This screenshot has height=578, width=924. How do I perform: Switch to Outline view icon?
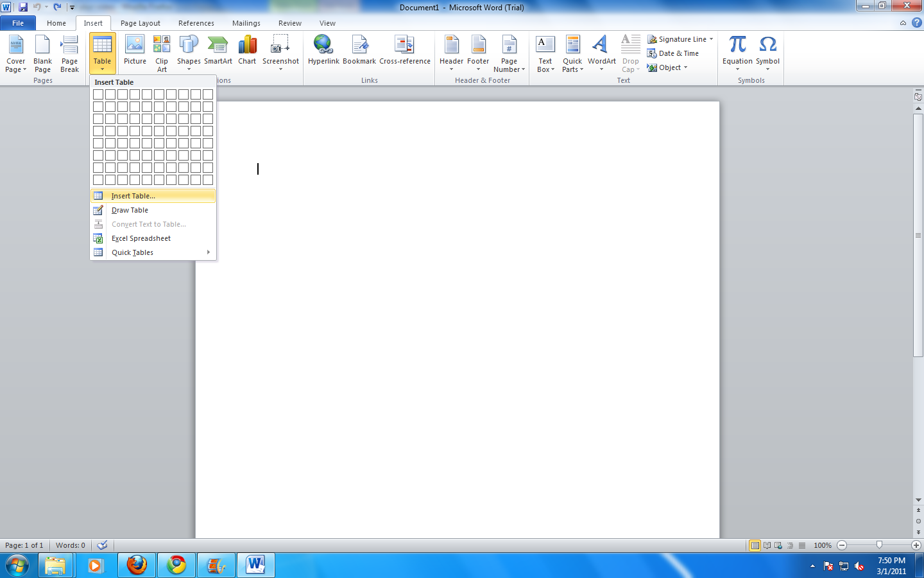coord(790,545)
